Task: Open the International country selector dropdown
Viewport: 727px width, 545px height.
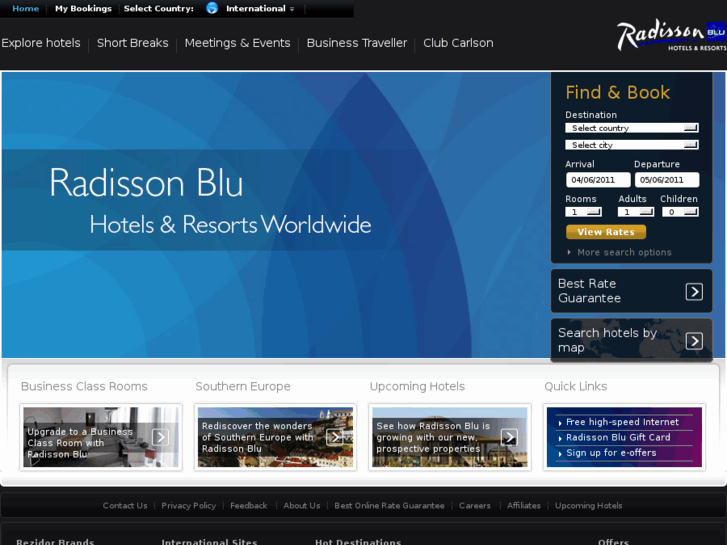Action: (260, 8)
